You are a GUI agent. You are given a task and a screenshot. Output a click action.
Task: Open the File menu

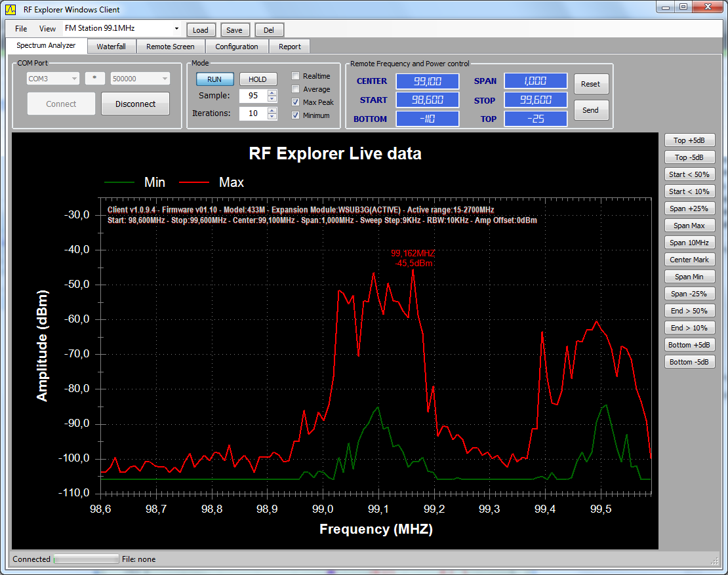[x=21, y=29]
